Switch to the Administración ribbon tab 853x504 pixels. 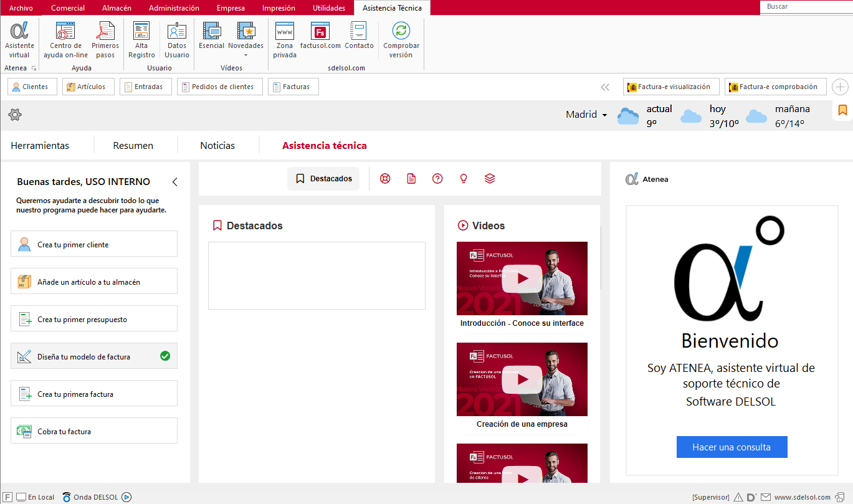174,8
